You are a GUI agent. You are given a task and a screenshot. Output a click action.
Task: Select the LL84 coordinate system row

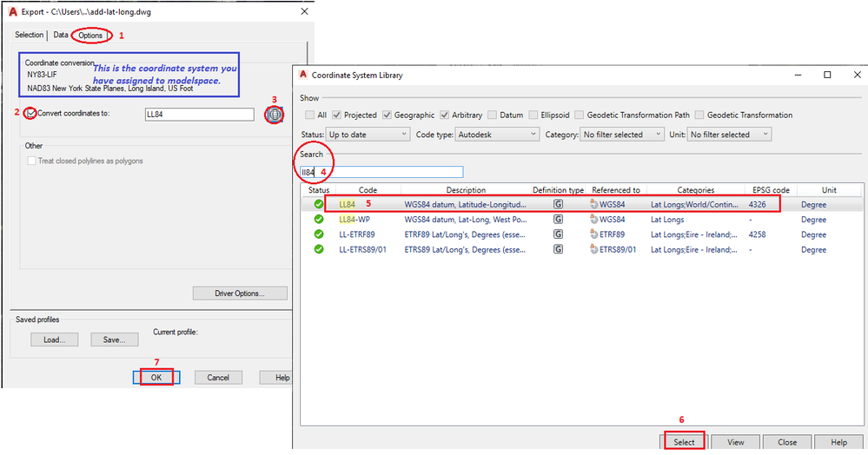[x=581, y=204]
